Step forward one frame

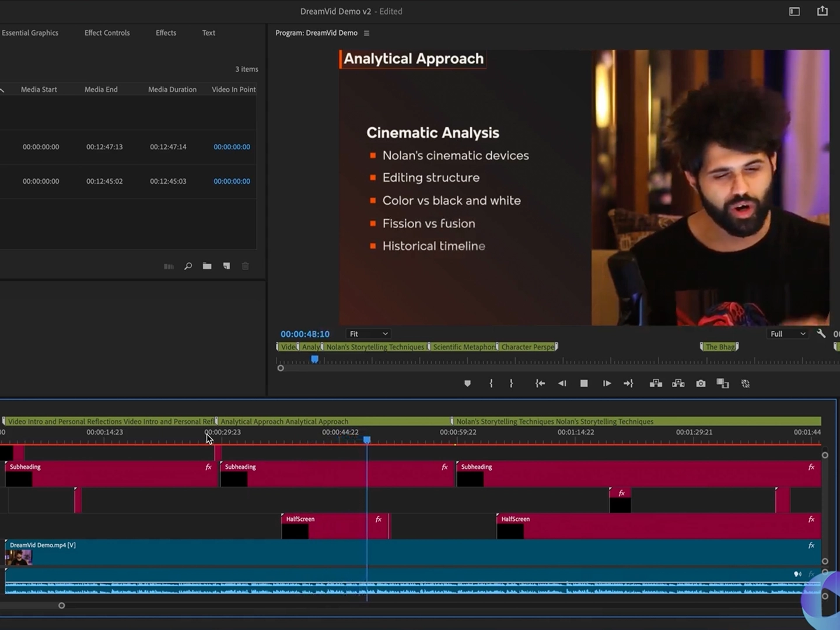coord(607,383)
